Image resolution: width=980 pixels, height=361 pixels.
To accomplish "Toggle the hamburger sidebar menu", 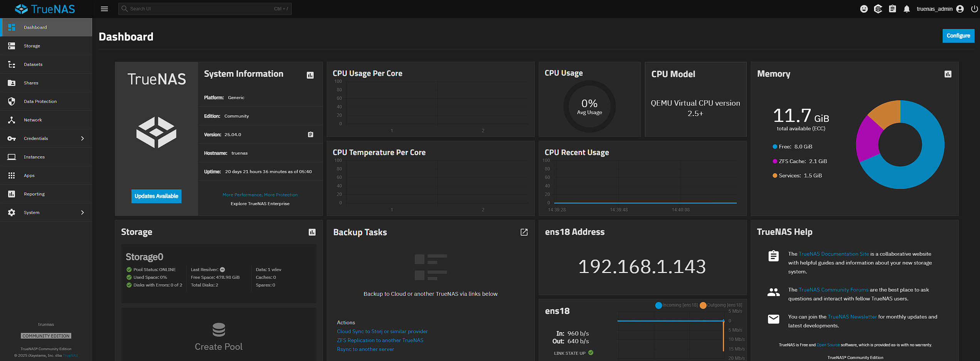I will coord(104,9).
